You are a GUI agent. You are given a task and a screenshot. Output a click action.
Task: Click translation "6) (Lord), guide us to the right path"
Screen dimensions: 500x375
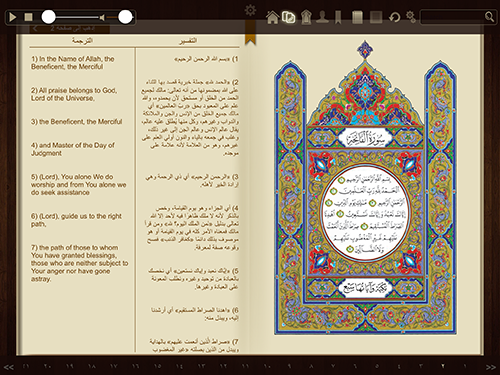pos(76,220)
